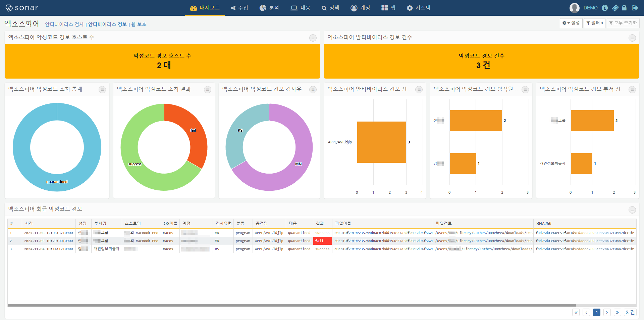
Task: Open the 대시보드 dashboard menu
Action: 205,8
